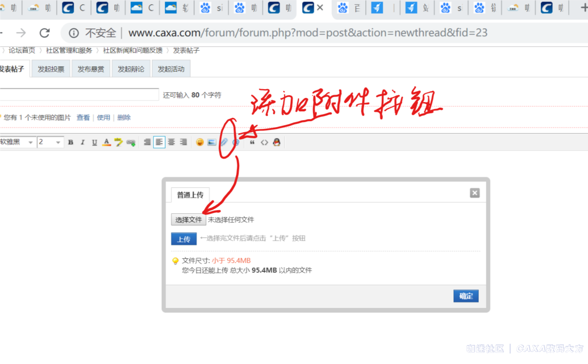Image resolution: width=588 pixels, height=364 pixels.
Task: Toggle underline formatting in the editor
Action: coord(95,142)
